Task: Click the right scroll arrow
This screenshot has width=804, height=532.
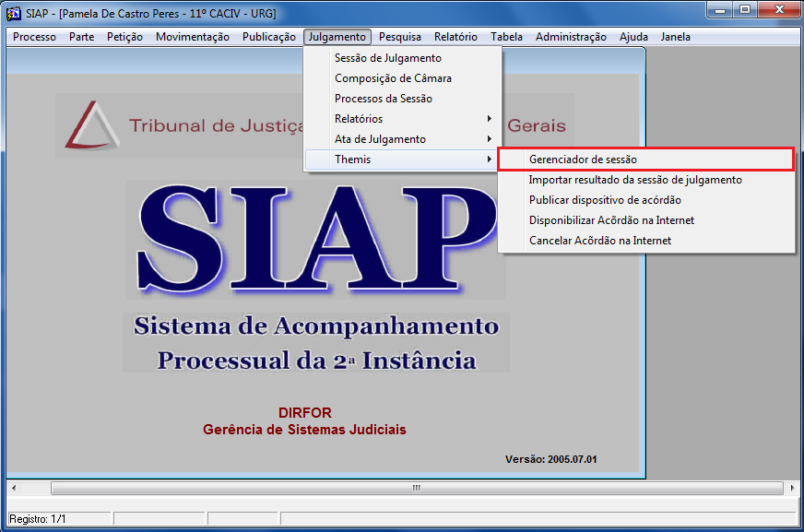Action: [792, 488]
